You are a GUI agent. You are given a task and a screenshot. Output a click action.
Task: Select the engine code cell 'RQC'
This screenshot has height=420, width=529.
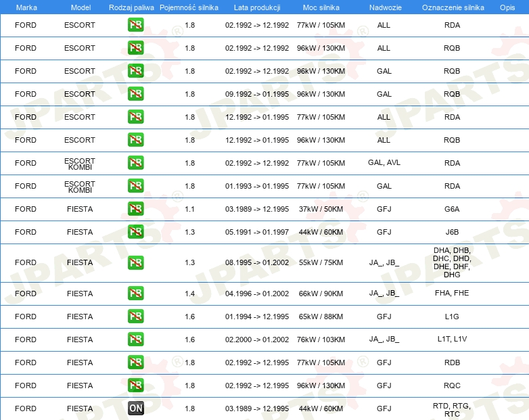(x=452, y=386)
